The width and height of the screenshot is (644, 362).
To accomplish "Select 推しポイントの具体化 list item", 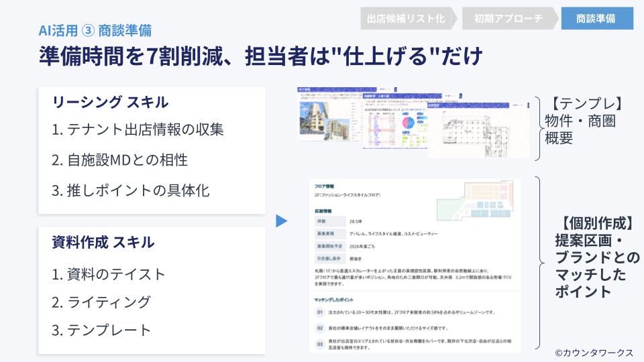I will (x=131, y=190).
